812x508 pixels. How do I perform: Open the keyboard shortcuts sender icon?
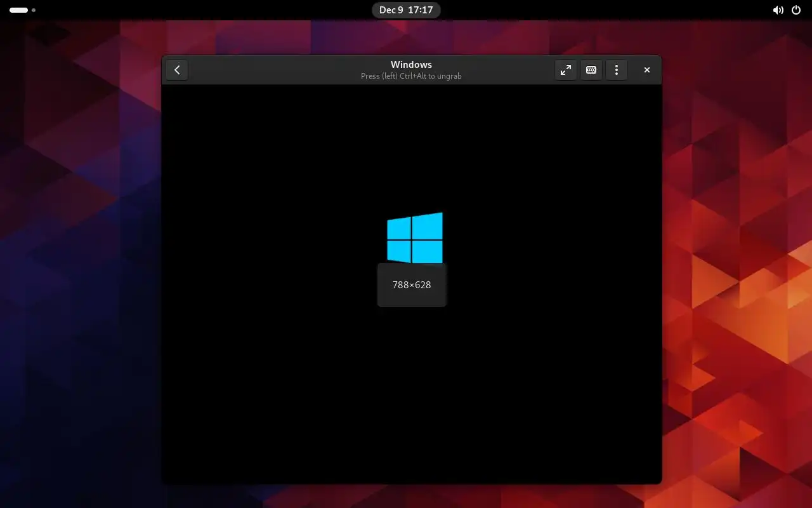[x=591, y=70]
